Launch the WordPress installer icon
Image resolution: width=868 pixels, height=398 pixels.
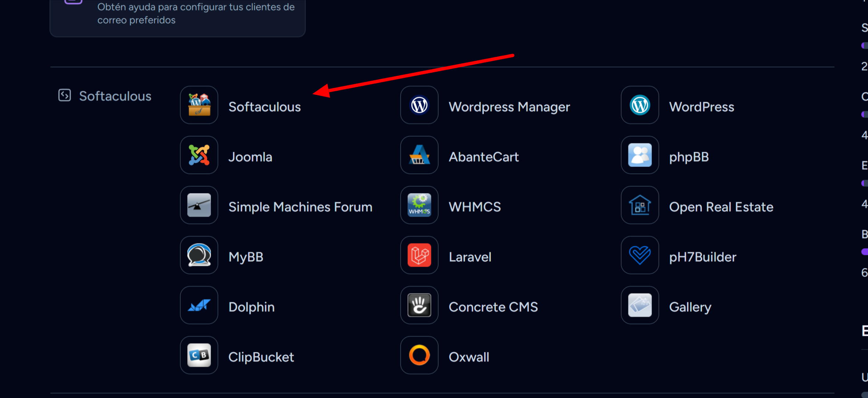pyautogui.click(x=639, y=105)
